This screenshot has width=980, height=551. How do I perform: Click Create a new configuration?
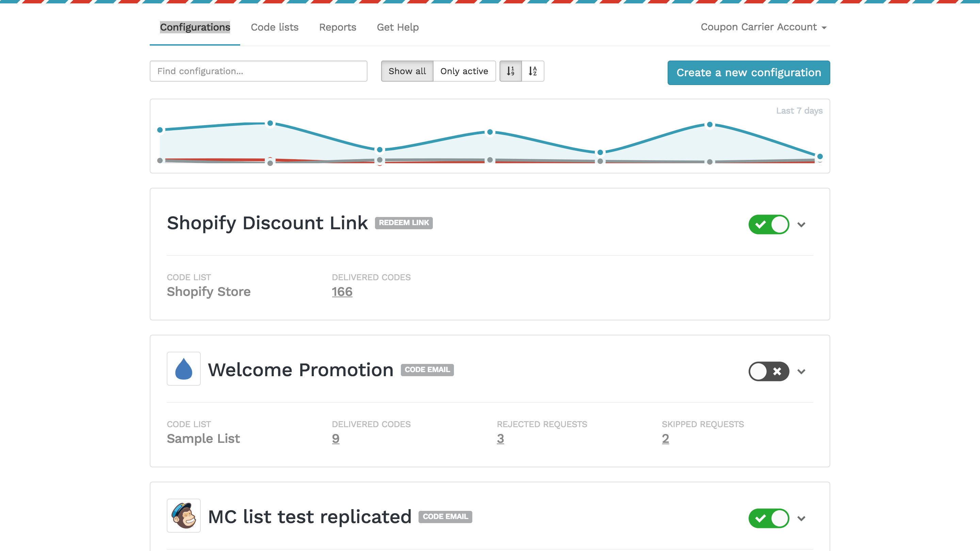[x=748, y=73]
